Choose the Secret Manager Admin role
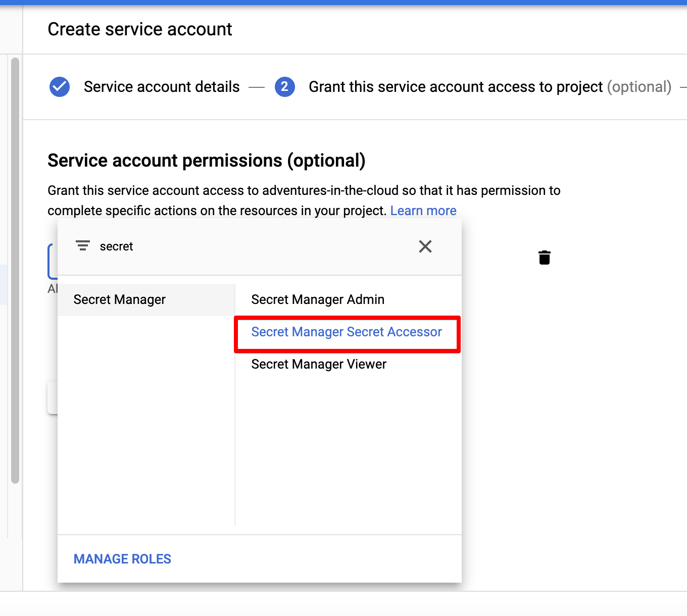This screenshot has height=616, width=687. click(x=318, y=300)
